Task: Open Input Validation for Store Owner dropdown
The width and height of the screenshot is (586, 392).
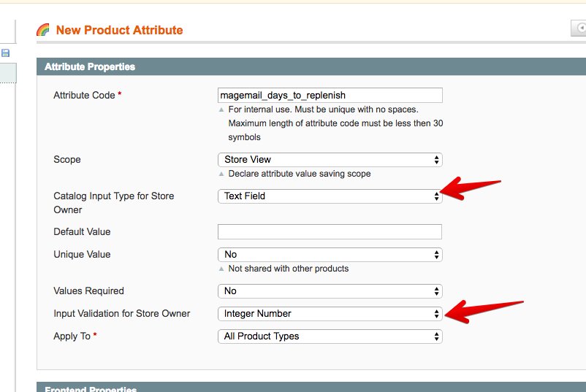Action: (330, 313)
